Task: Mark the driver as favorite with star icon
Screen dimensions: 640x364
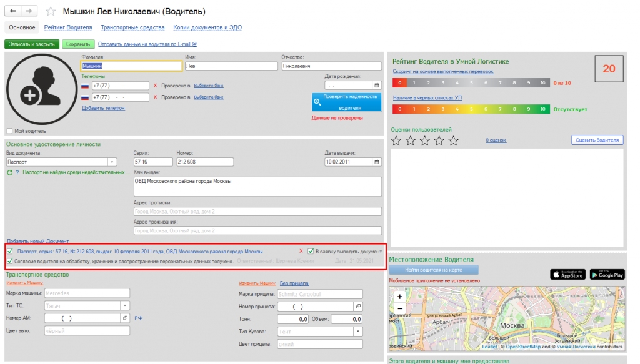Action: (51, 11)
